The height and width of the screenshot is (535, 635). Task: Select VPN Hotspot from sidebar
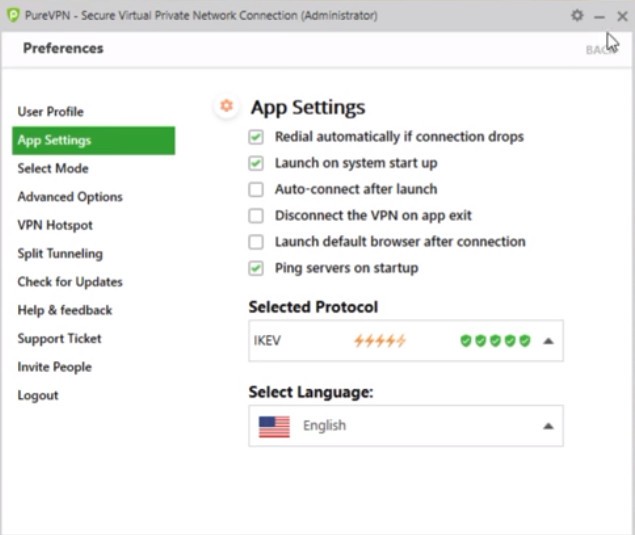(x=55, y=225)
